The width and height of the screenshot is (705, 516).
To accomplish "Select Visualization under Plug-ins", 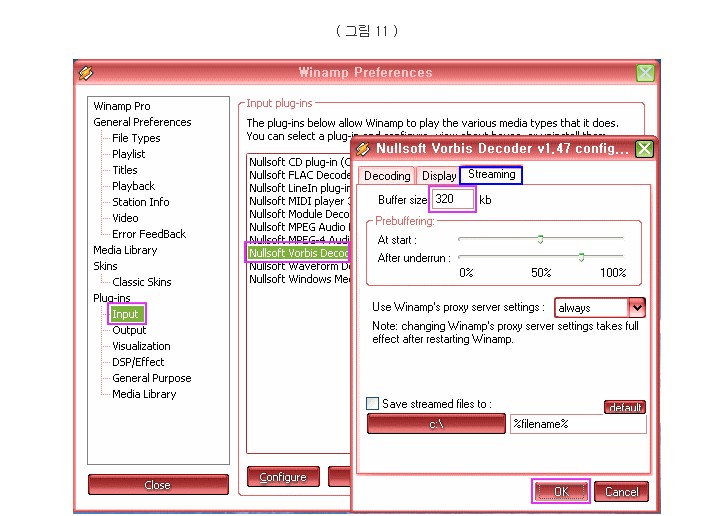I will (x=141, y=346).
